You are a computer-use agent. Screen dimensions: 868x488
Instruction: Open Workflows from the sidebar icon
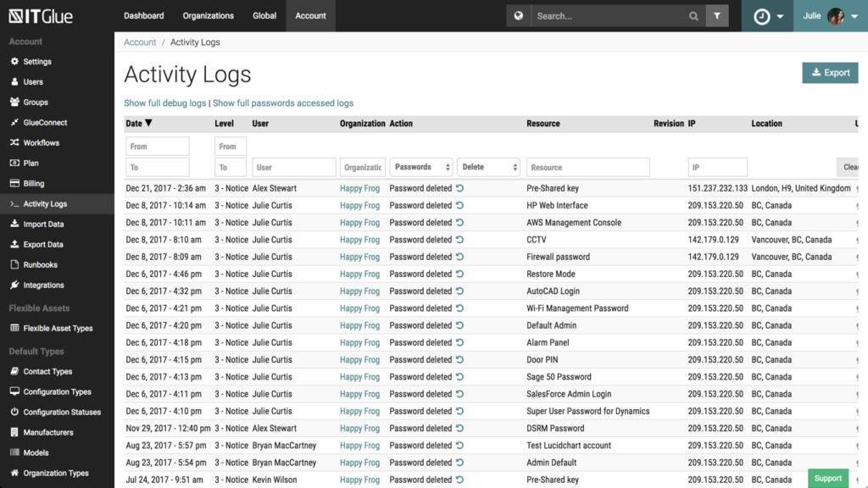(x=14, y=142)
